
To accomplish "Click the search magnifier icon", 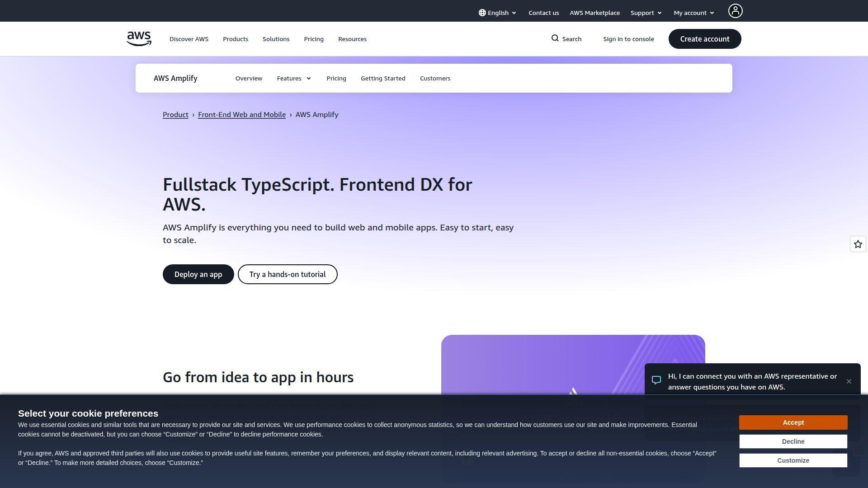I will tap(555, 38).
